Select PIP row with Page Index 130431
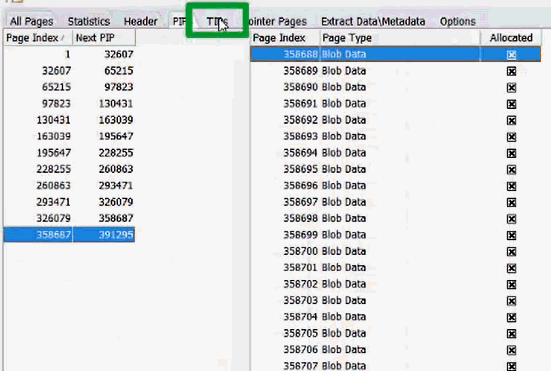Screen dimensions: 551x371 pyautogui.click(x=69, y=120)
